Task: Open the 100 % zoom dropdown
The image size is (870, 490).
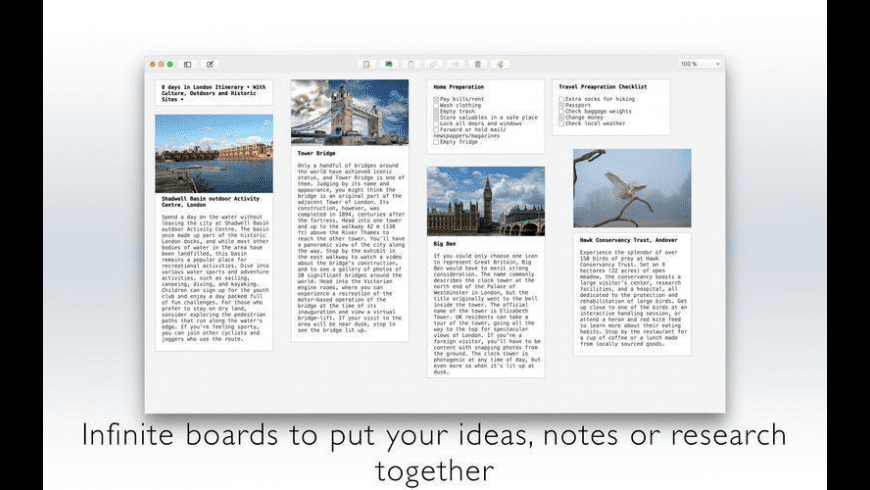Action: [x=700, y=64]
